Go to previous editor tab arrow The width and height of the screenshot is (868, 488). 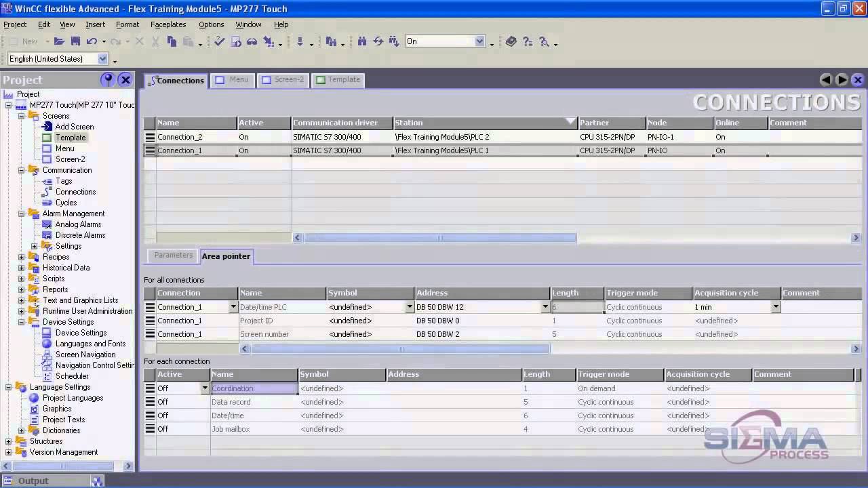(x=826, y=79)
